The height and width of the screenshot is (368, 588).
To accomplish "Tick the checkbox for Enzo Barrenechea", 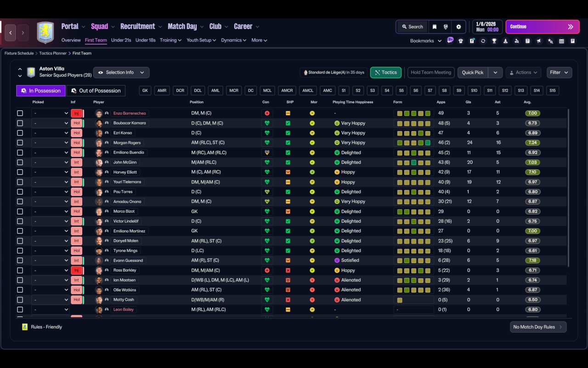I will coord(20,113).
